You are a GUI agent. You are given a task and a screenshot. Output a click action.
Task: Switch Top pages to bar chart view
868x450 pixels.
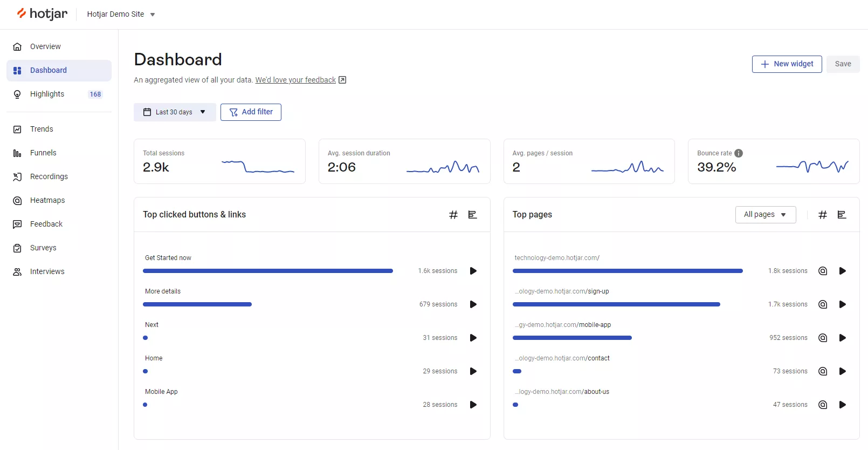tap(842, 215)
